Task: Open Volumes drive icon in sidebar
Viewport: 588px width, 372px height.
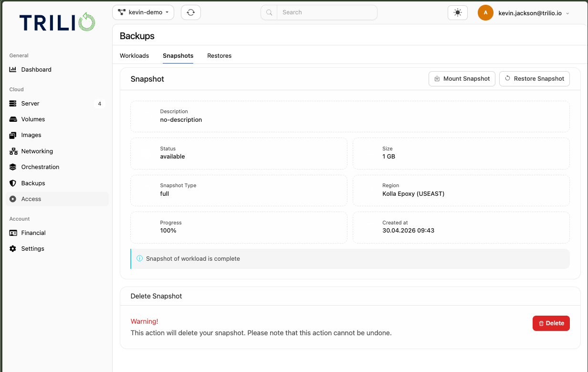Action: click(13, 119)
